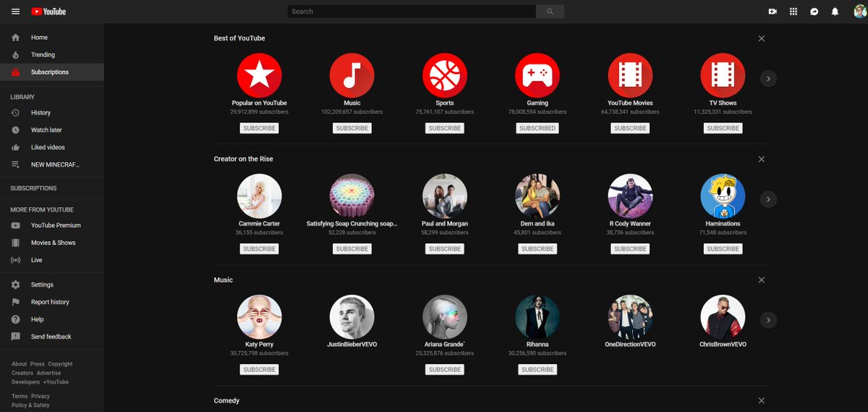Open the hamburger guide menu
This screenshot has height=412, width=868.
pos(16,12)
